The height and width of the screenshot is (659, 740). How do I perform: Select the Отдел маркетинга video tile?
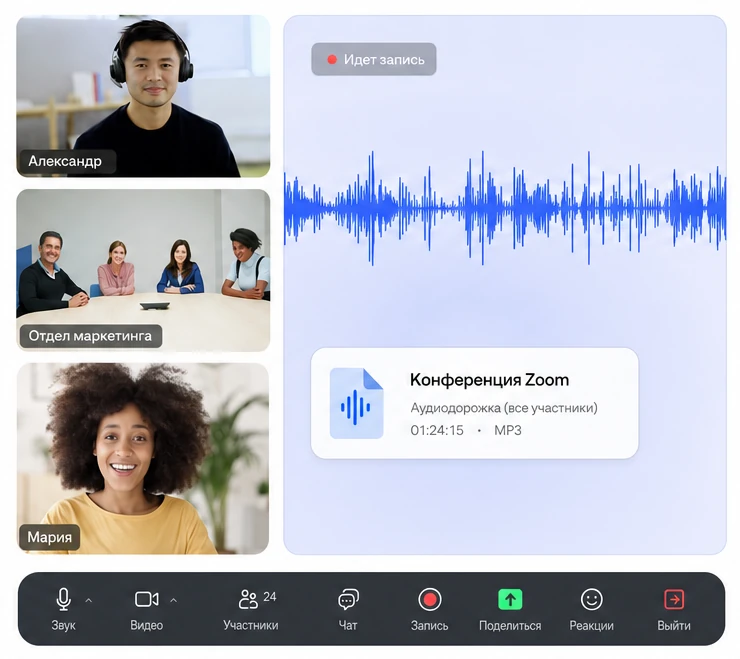pos(143,270)
